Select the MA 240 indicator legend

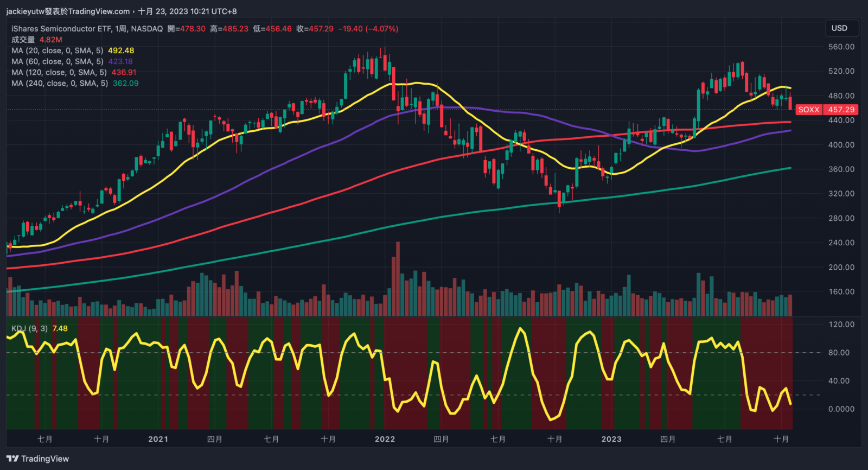(60, 83)
